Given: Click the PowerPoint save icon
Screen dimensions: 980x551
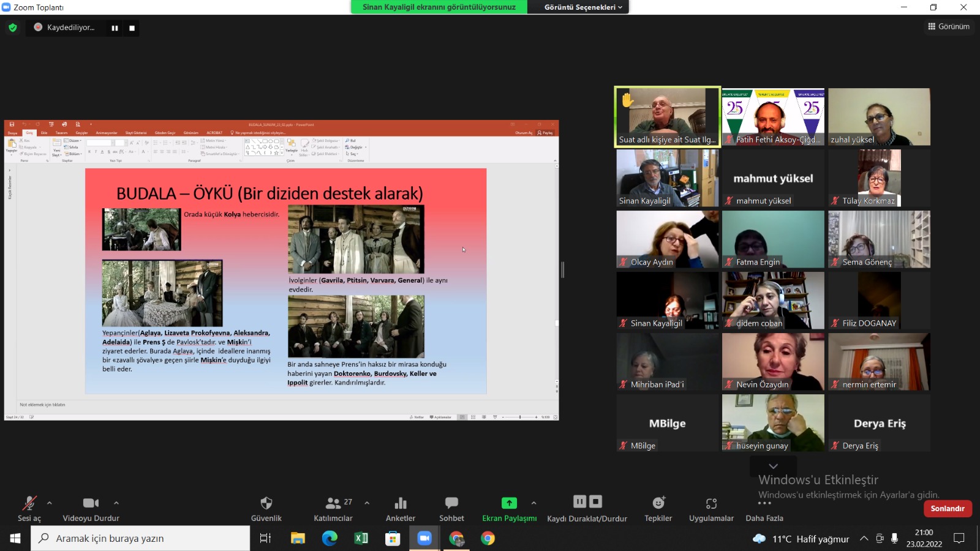Looking at the screenshot, I should tap(12, 124).
